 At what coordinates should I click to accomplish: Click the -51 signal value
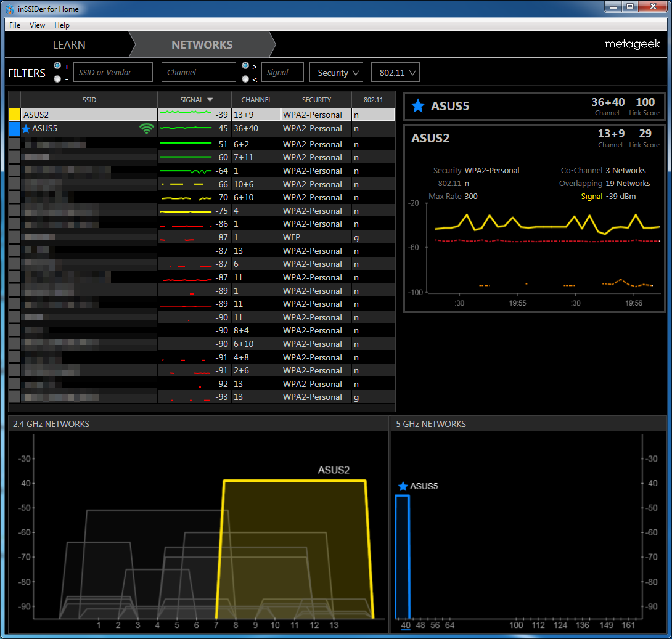221,144
